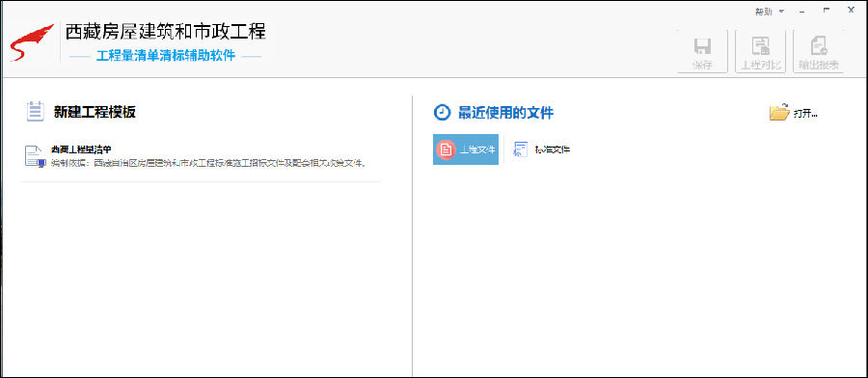Select the 西藏工程量清单 template name
Screen dimensions: 868x378
[81, 149]
